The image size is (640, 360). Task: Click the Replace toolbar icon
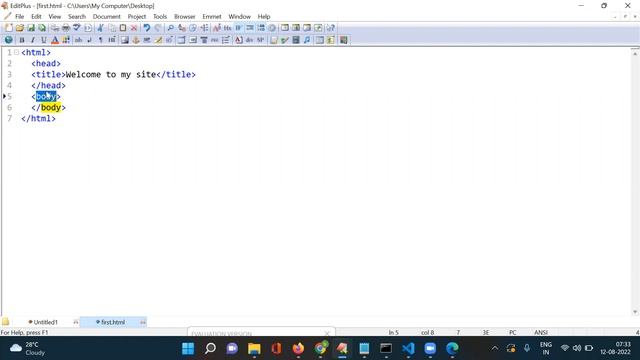tap(182, 28)
